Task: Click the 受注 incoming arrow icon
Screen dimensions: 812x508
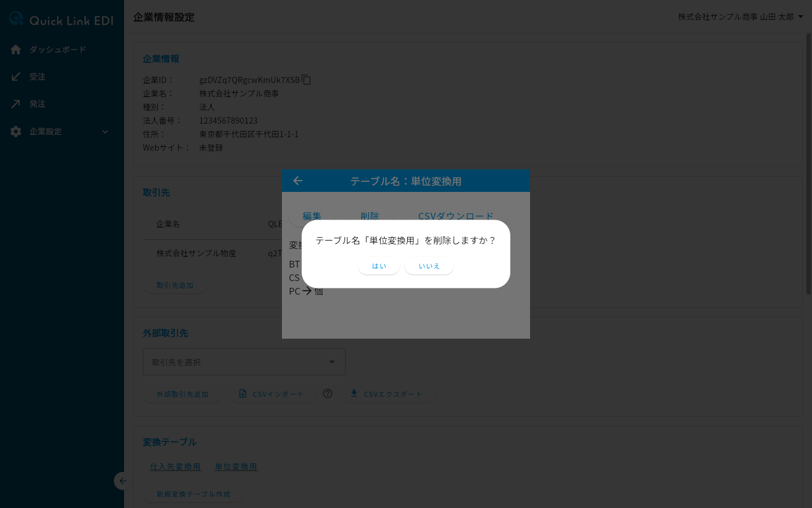Action: (x=16, y=77)
